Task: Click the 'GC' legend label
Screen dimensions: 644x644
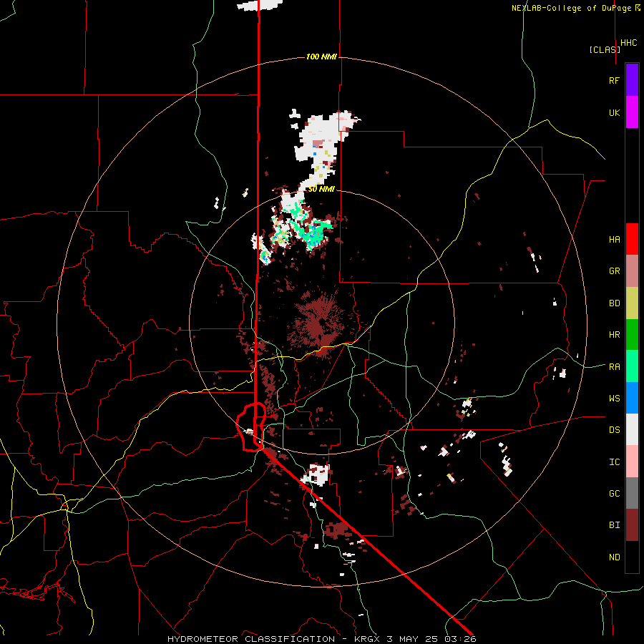Action: click(614, 494)
